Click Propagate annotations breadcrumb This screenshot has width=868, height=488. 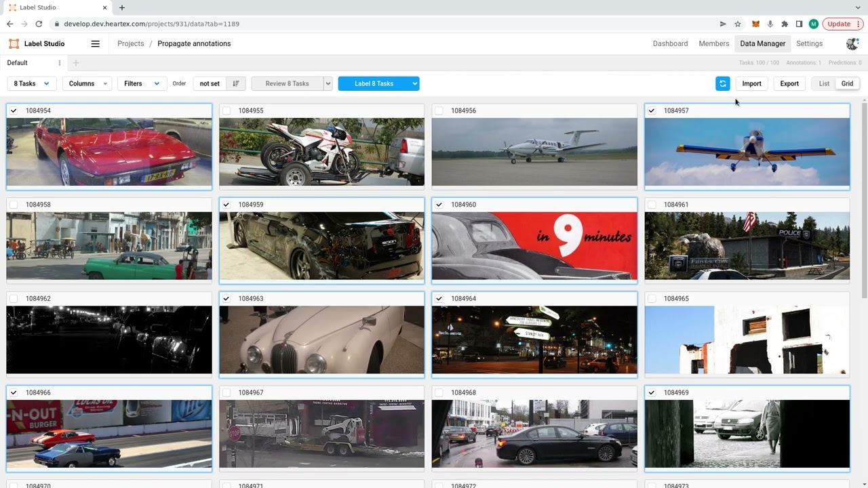pos(194,43)
